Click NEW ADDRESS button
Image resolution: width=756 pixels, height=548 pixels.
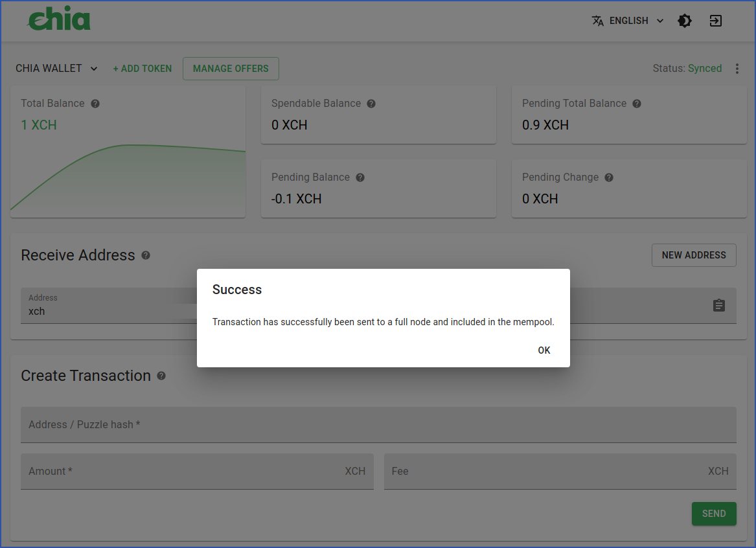(x=694, y=255)
